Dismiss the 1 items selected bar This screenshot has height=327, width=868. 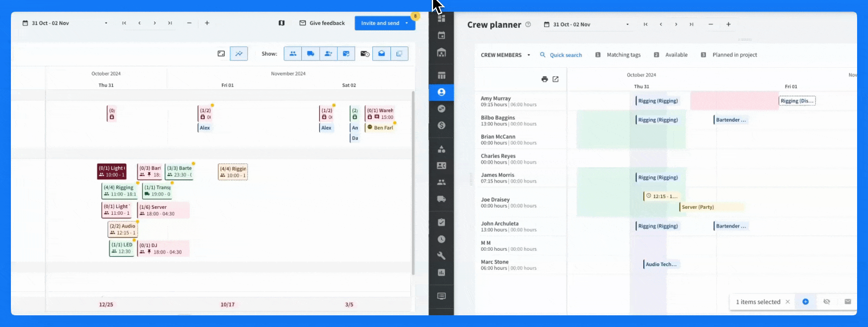(x=788, y=302)
